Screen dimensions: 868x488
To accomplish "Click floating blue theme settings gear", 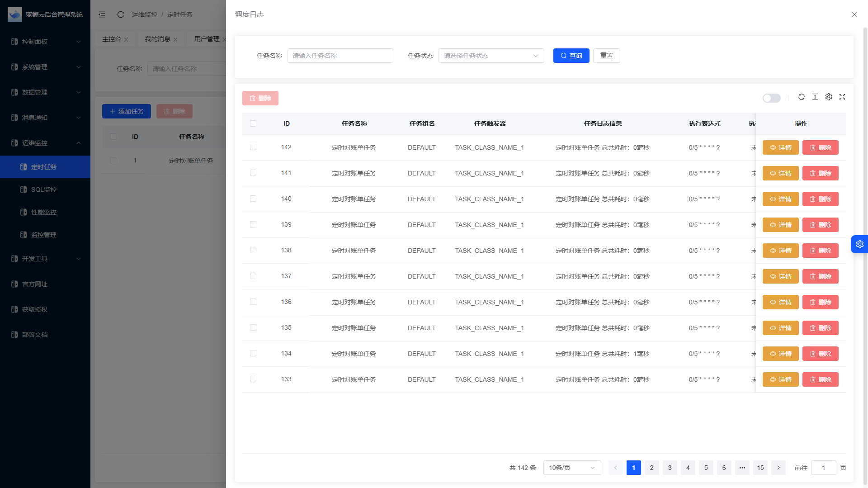I will click(859, 244).
